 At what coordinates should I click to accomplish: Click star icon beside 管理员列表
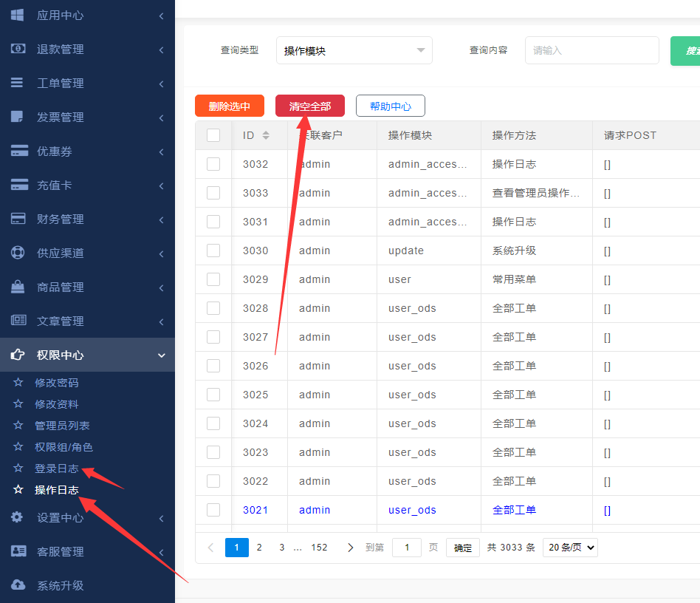[x=18, y=425]
